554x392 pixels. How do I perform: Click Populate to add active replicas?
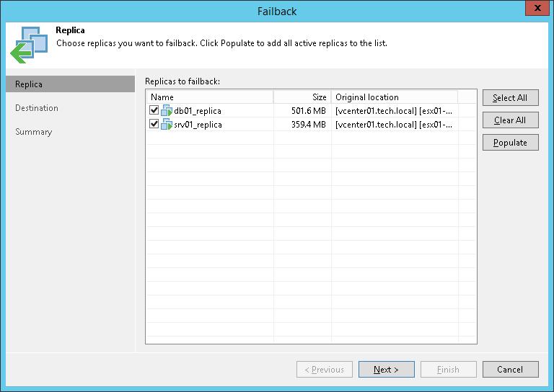coord(510,143)
